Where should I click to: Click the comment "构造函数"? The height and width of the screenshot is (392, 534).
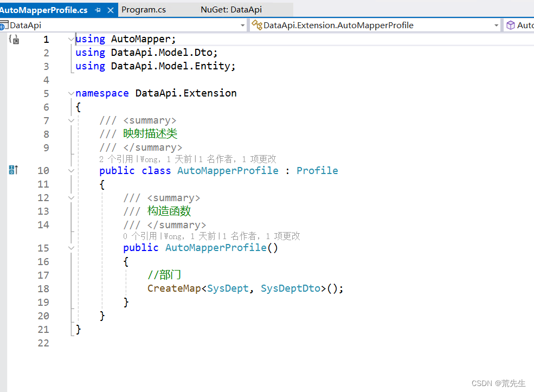point(169,211)
